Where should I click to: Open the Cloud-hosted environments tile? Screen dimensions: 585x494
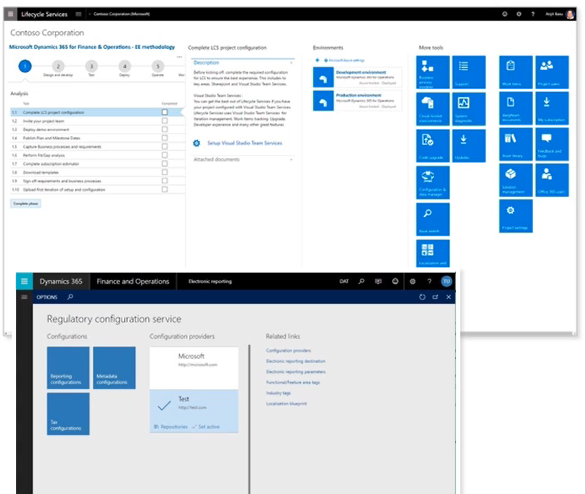tap(433, 109)
